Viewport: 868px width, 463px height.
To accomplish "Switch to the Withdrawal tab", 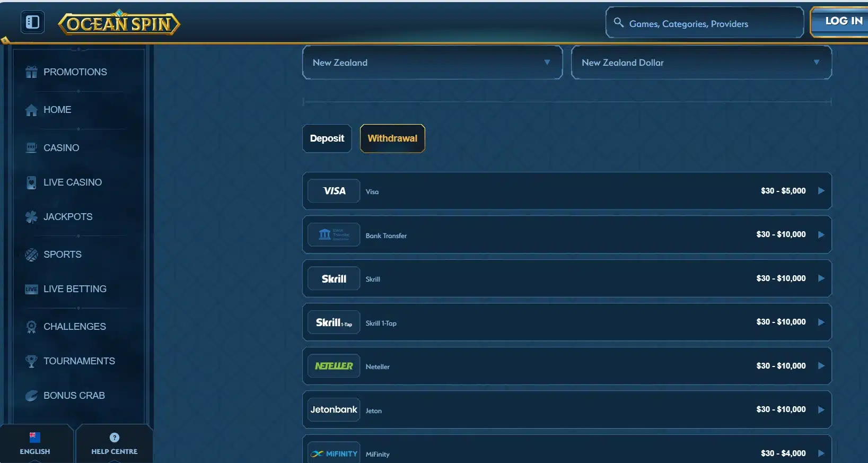I will [392, 138].
